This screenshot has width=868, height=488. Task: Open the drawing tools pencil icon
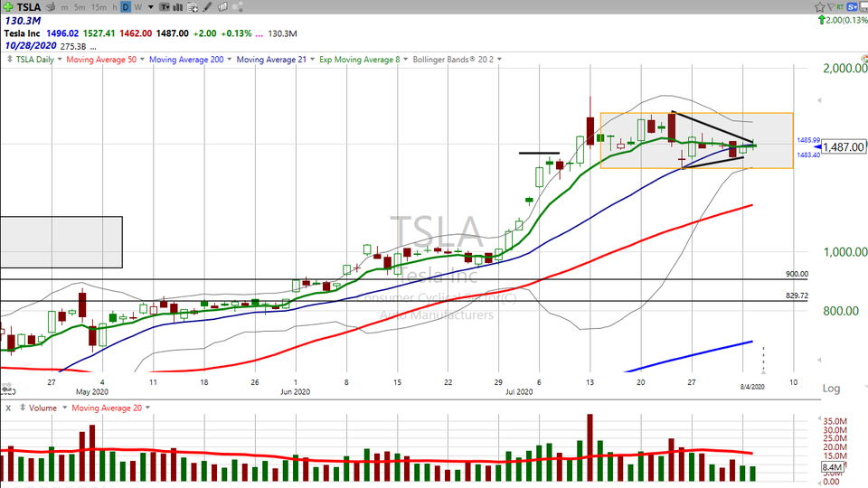209,6
